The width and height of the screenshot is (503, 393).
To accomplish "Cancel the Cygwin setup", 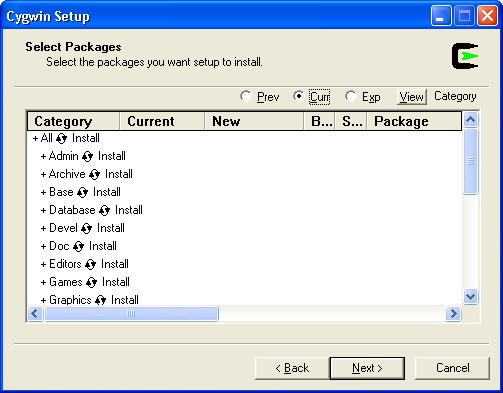I will click(x=452, y=368).
